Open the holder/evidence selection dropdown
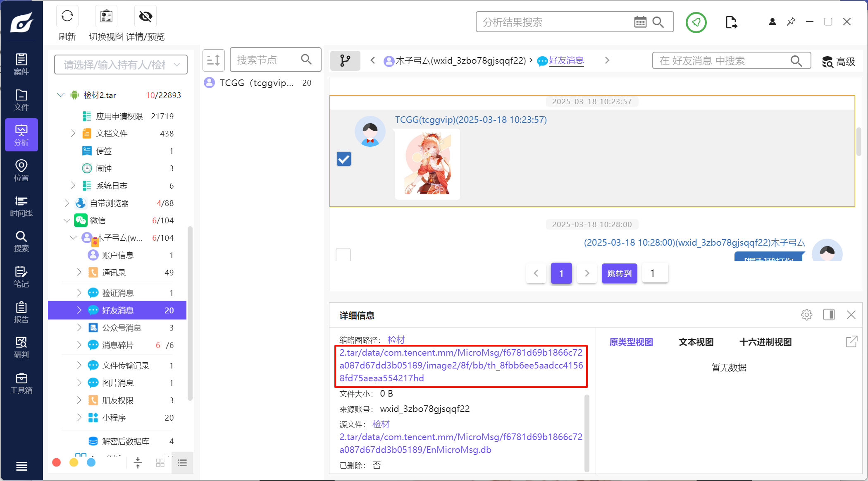 pyautogui.click(x=121, y=65)
